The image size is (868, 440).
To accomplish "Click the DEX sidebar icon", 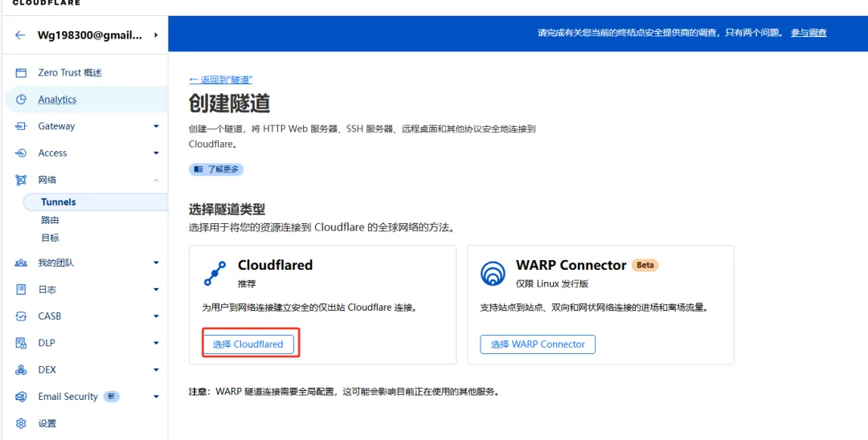I will (x=21, y=370).
